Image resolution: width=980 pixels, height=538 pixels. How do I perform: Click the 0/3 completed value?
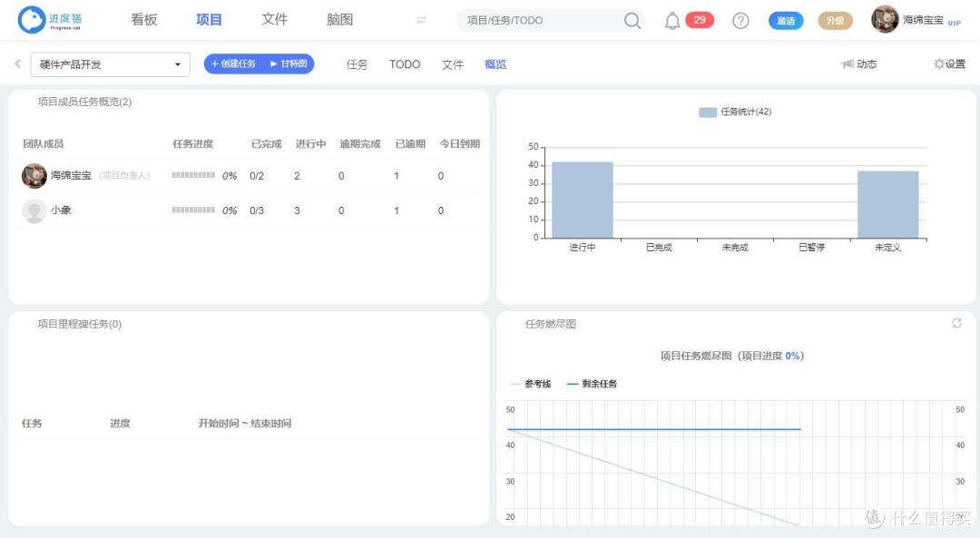tap(256, 211)
